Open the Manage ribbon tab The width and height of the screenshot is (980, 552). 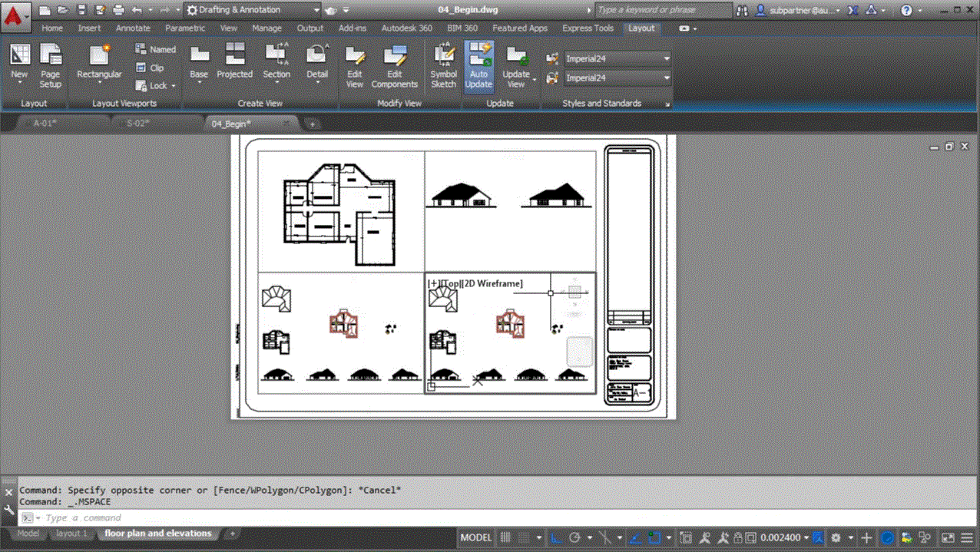[267, 28]
